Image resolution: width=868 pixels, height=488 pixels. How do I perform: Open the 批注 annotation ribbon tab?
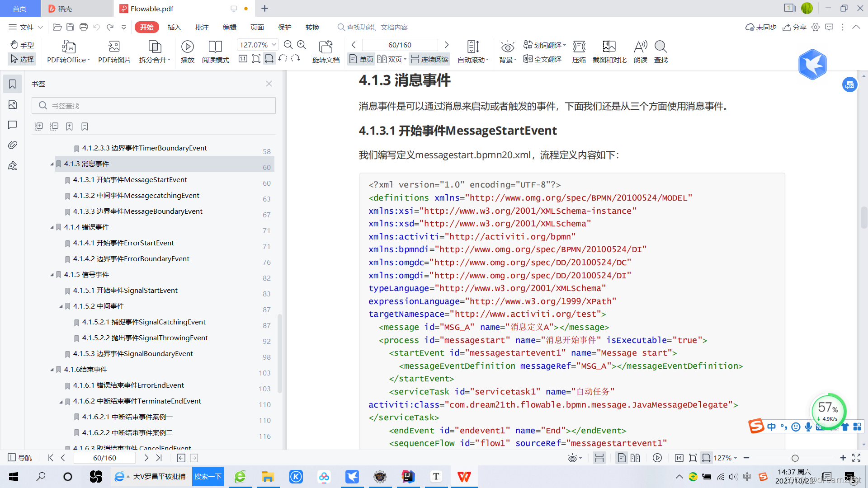tap(202, 27)
